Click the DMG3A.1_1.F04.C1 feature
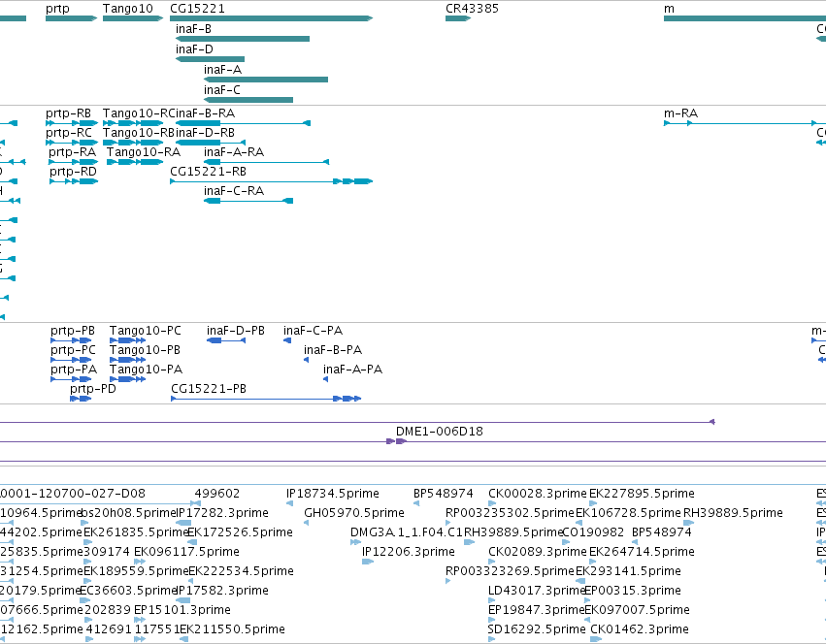Screen dimensions: 826x644 click(406, 532)
